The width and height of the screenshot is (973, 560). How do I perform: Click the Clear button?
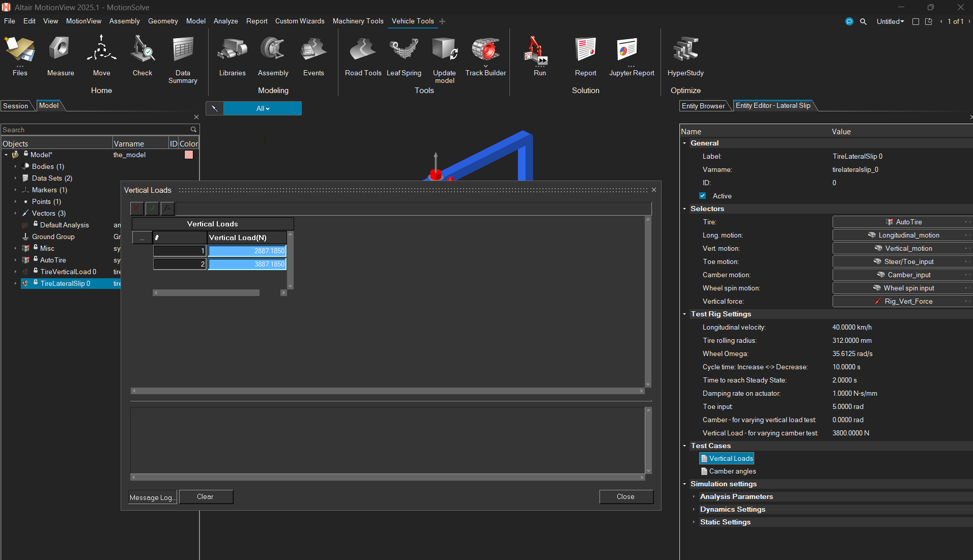206,496
